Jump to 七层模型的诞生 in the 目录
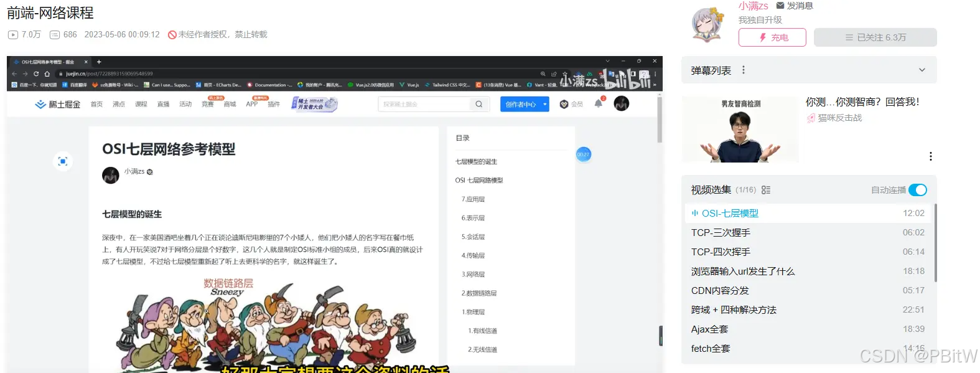This screenshot has height=373, width=980. click(476, 161)
